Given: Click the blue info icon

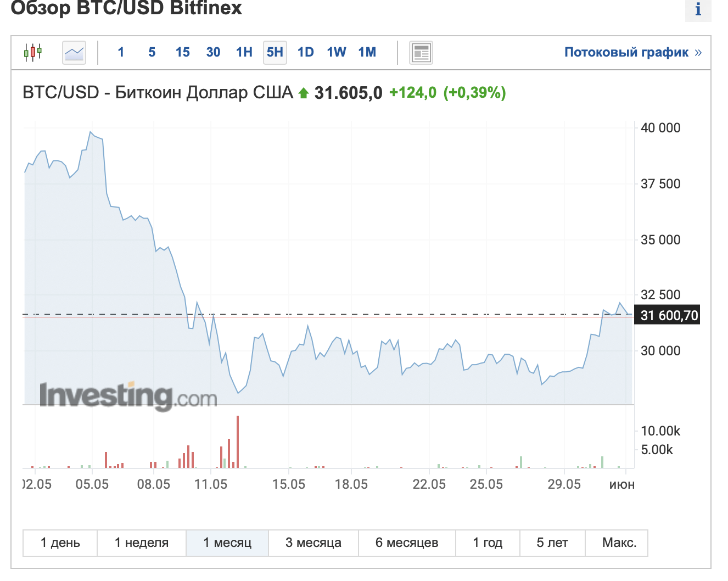Looking at the screenshot, I should [698, 9].
